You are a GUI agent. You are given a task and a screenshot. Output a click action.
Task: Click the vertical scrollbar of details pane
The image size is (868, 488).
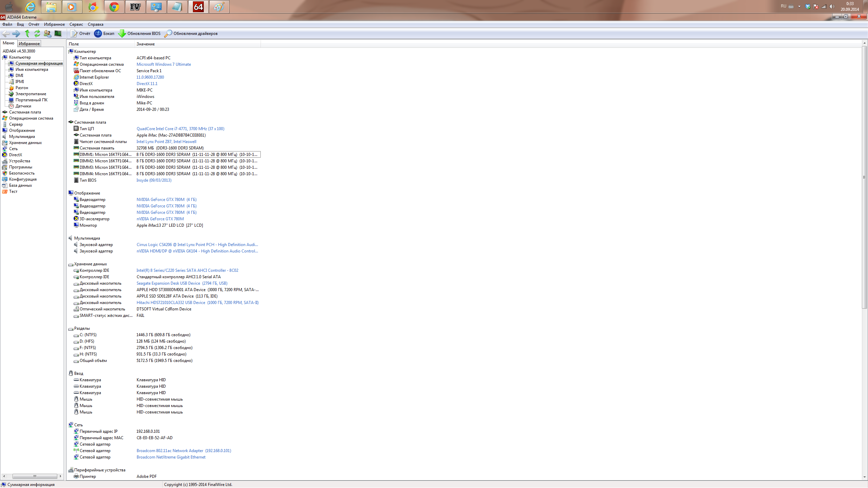pyautogui.click(x=864, y=177)
